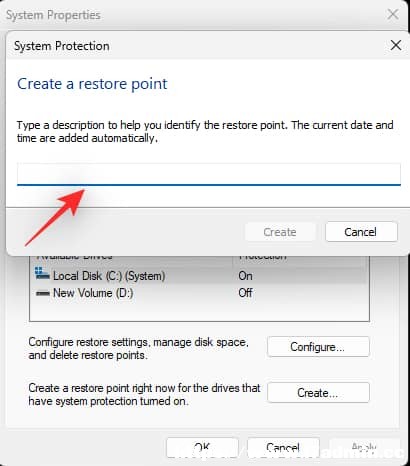Close the System Protection dialog with the X
The width and height of the screenshot is (410, 466).
click(x=396, y=45)
